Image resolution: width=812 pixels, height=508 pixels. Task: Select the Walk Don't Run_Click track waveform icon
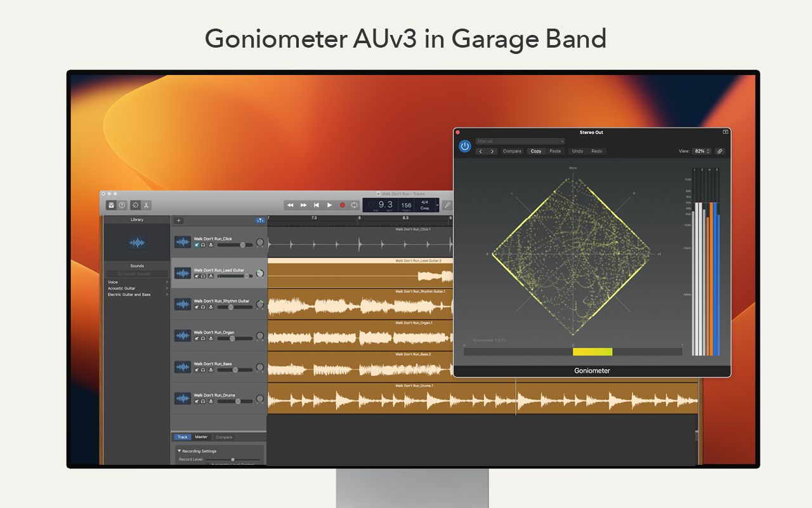(183, 242)
